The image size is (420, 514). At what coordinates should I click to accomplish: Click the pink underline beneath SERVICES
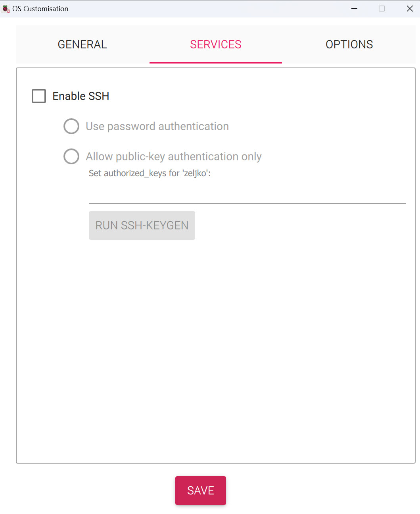[216, 62]
